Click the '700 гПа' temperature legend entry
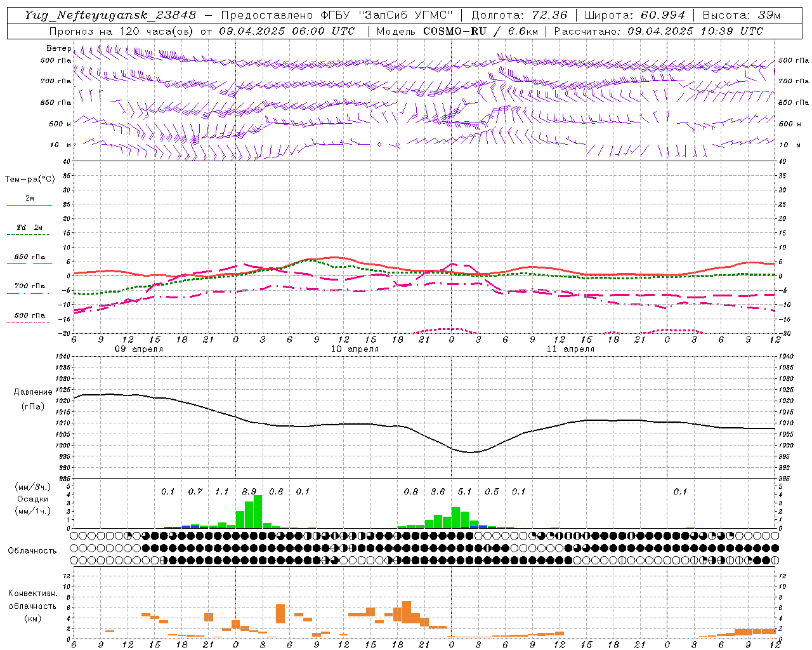This screenshot has width=812, height=650. tap(30, 286)
